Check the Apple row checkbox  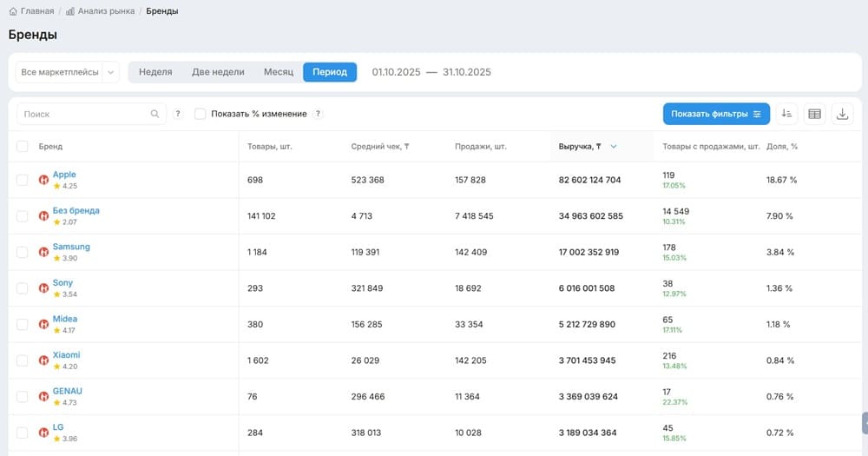(23, 180)
